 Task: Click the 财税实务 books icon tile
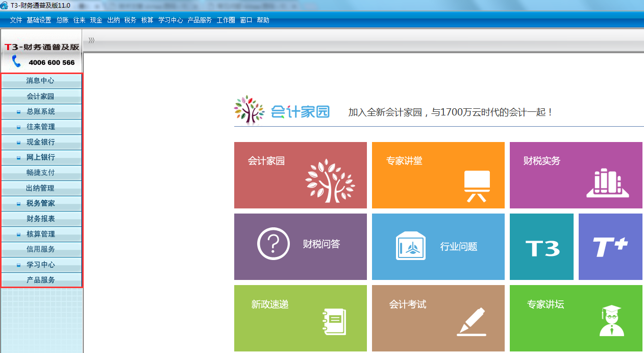(x=576, y=175)
